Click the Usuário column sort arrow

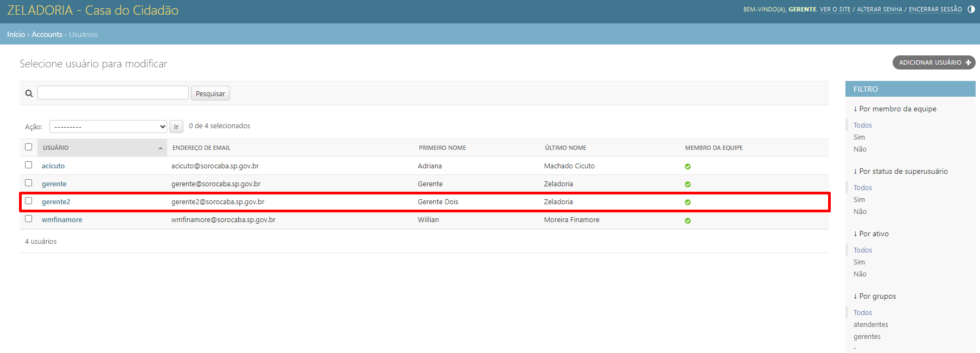160,148
